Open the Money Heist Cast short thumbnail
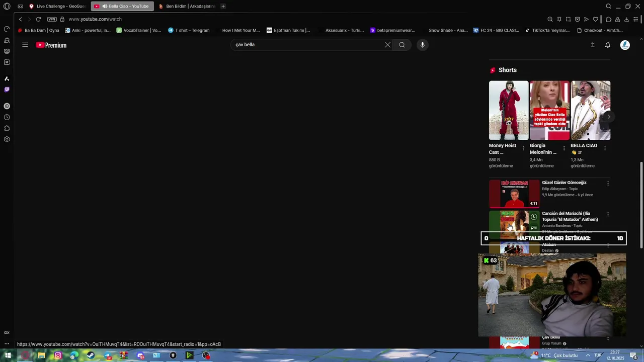644x362 pixels. click(x=509, y=110)
